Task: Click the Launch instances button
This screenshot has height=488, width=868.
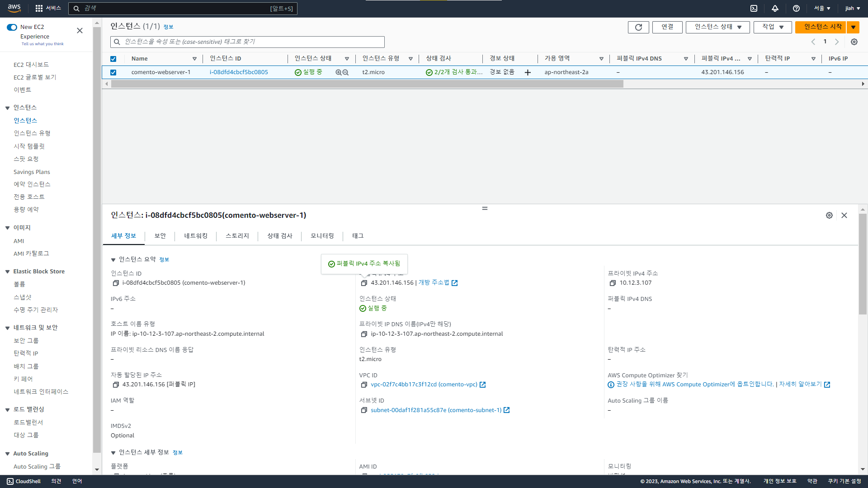Action: (x=821, y=27)
